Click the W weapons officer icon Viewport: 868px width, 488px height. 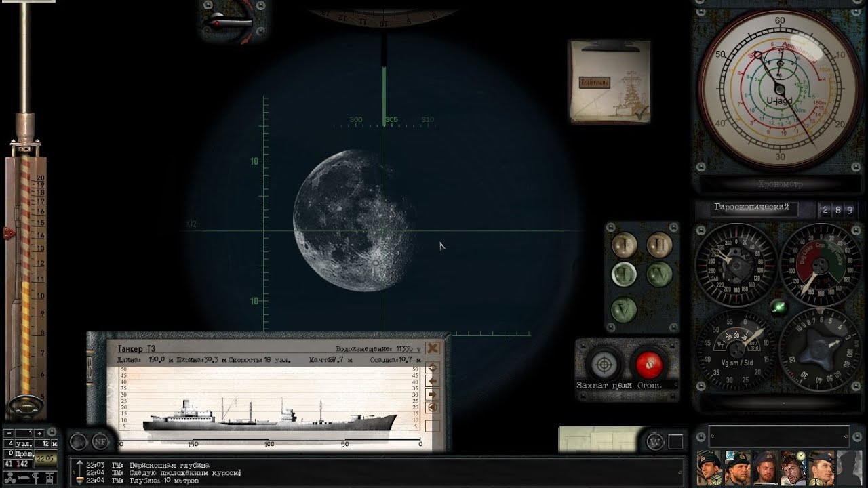(654, 441)
